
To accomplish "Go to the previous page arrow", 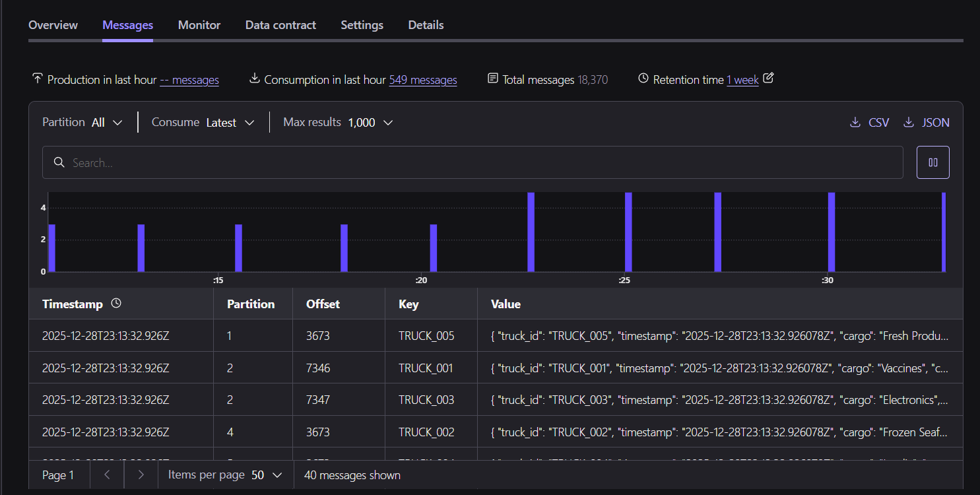I will [x=107, y=475].
